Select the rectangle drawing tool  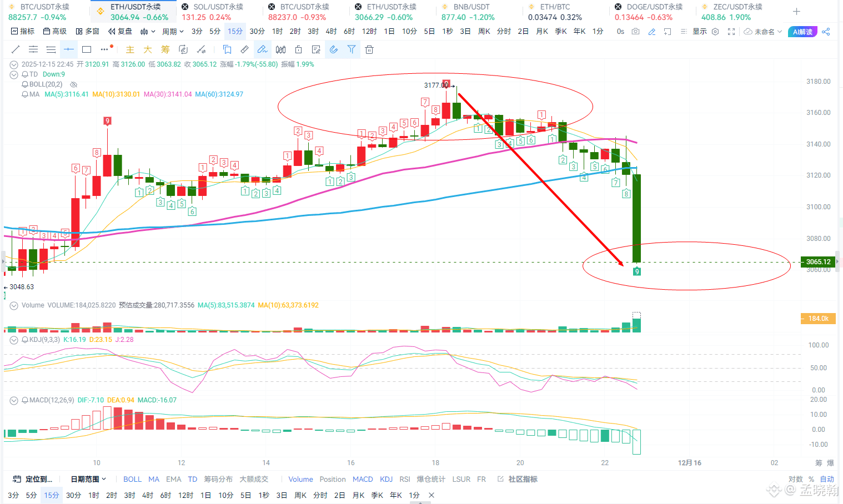pyautogui.click(x=87, y=49)
